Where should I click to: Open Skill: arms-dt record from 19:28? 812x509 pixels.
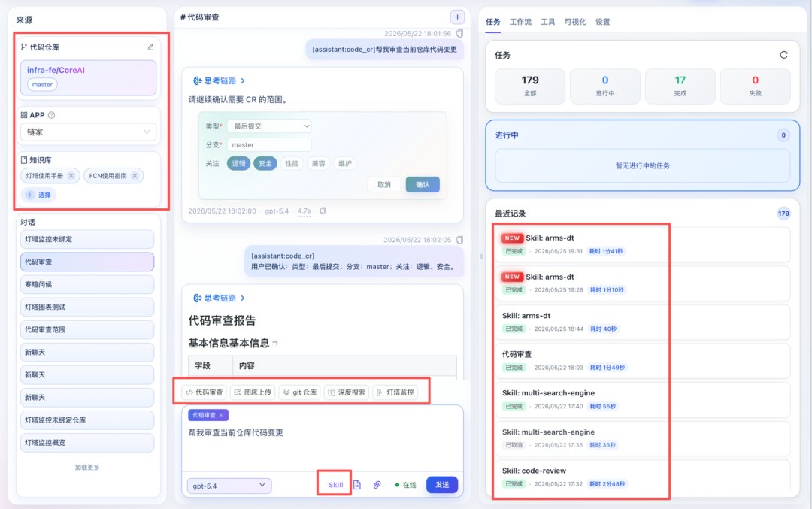(643, 283)
